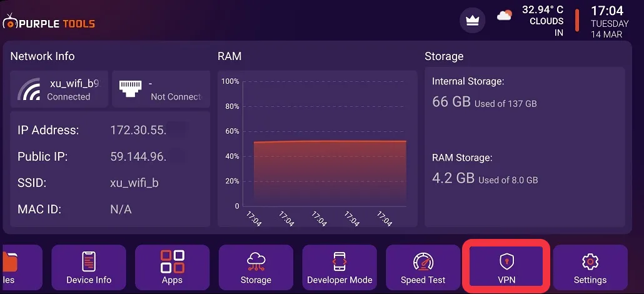The image size is (644, 294).
Task: Click the Public IP label
Action: tap(43, 156)
